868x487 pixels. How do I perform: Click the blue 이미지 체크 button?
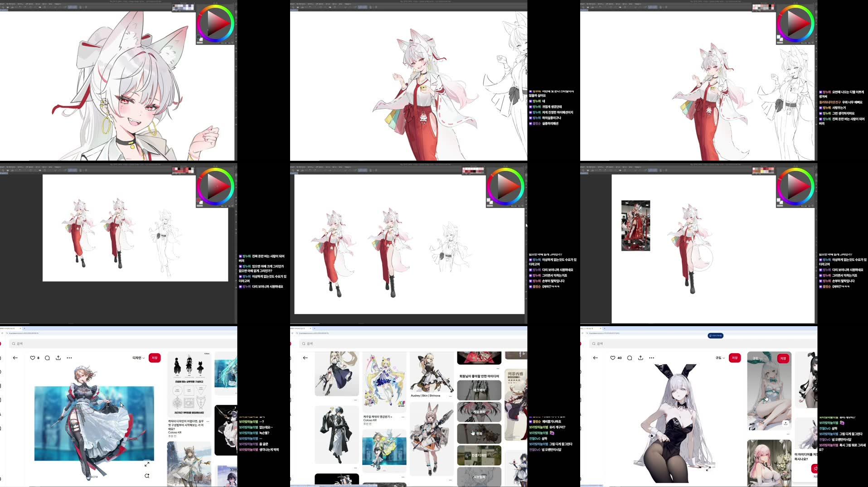(716, 335)
